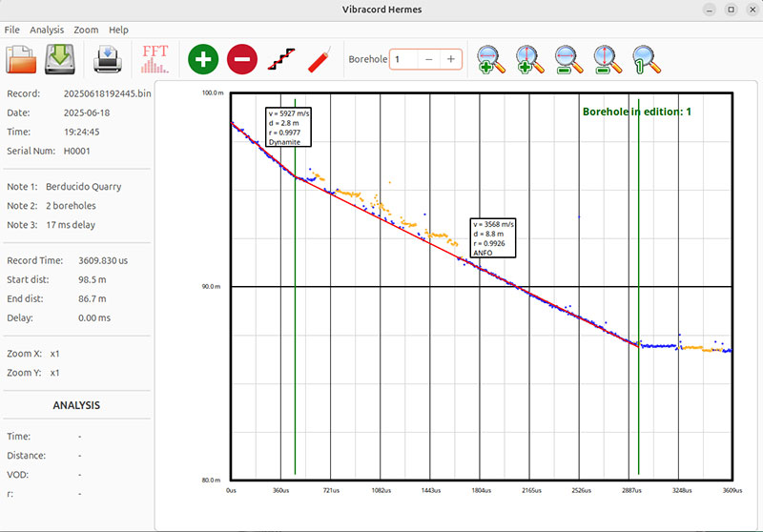This screenshot has width=763, height=532.
Task: Click the red dynamite stick icon
Action: coord(320,60)
